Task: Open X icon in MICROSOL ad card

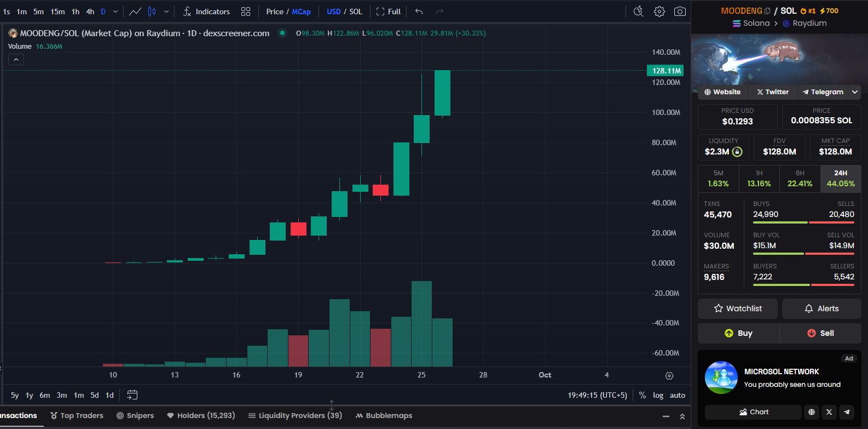Action: point(829,412)
